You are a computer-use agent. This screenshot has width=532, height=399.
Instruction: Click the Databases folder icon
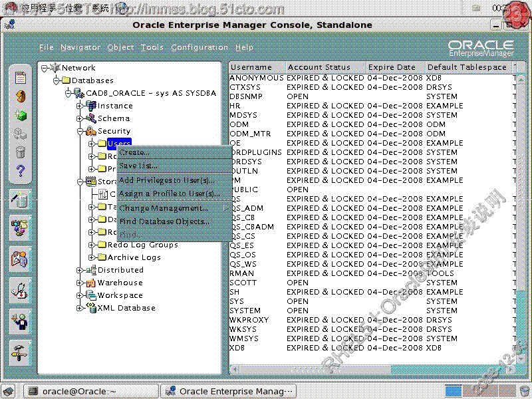(x=66, y=80)
